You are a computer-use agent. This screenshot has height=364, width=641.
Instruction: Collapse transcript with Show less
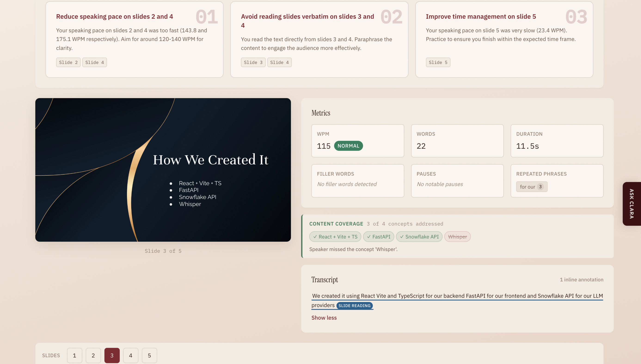click(x=324, y=318)
